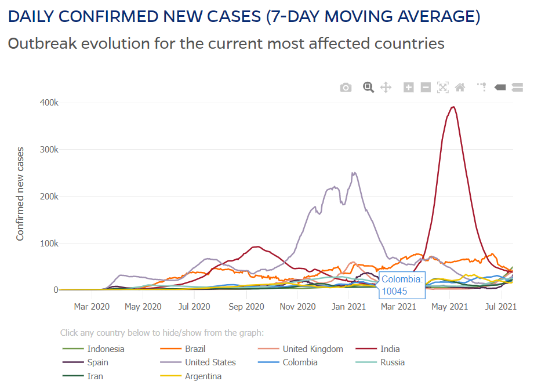Click the May 2020 axis label

click(143, 307)
